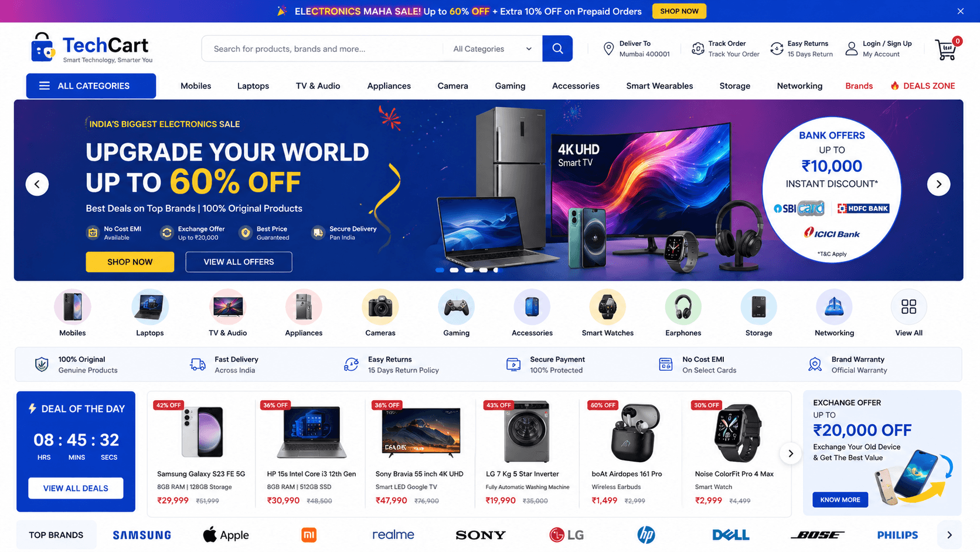Click the Deliver To location pin

(608, 49)
